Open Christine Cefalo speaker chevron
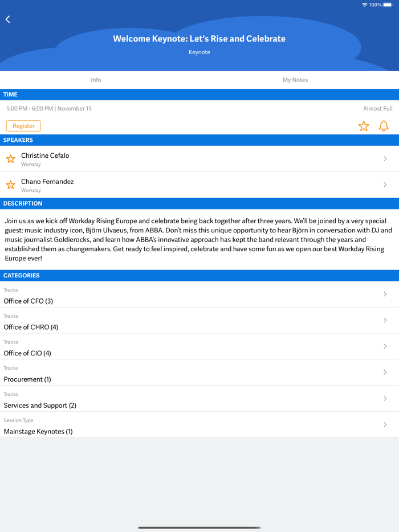This screenshot has height=532, width=399. point(385,158)
